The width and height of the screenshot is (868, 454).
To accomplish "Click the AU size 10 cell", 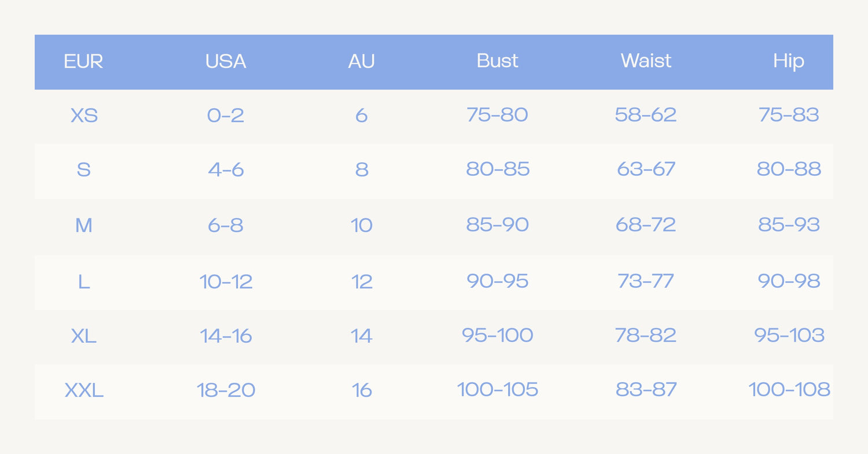I will click(x=362, y=225).
